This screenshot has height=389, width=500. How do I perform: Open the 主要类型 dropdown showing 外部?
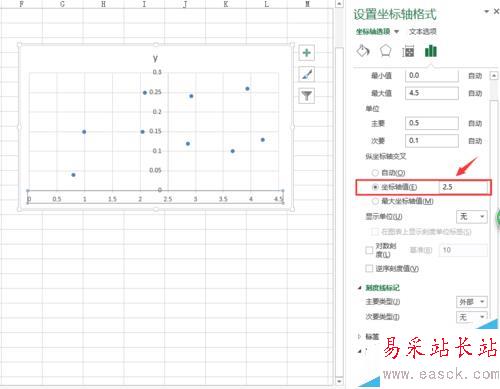(471, 302)
